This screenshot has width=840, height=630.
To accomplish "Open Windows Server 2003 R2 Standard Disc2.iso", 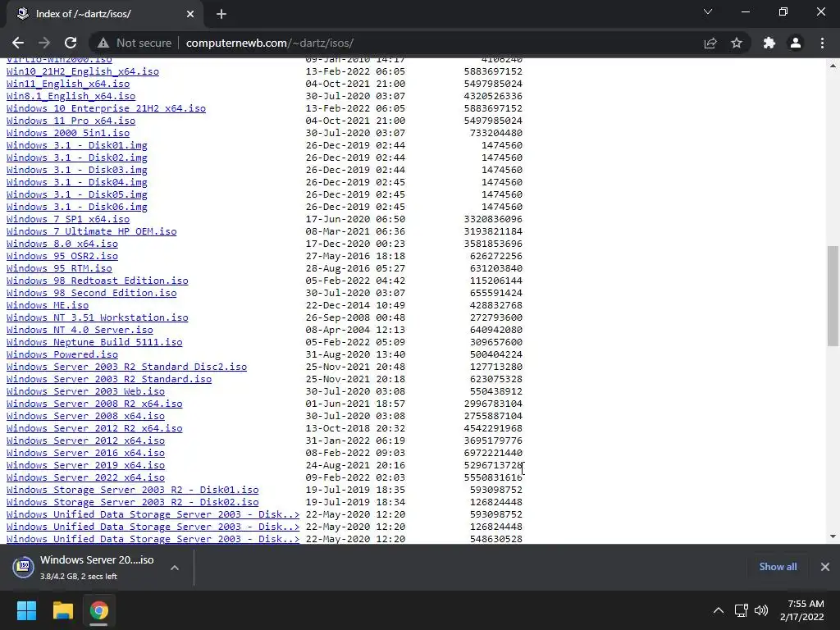I will click(126, 367).
